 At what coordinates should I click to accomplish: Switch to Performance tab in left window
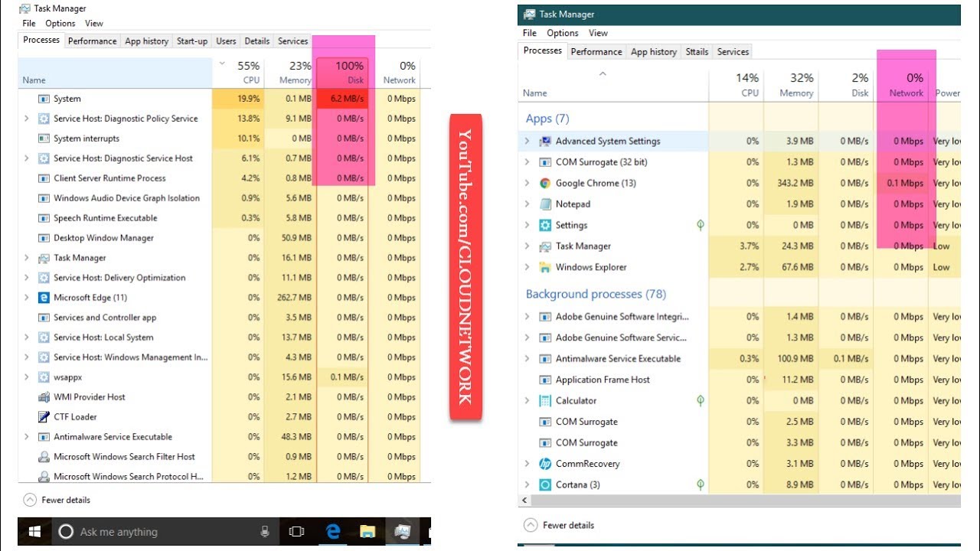(92, 41)
